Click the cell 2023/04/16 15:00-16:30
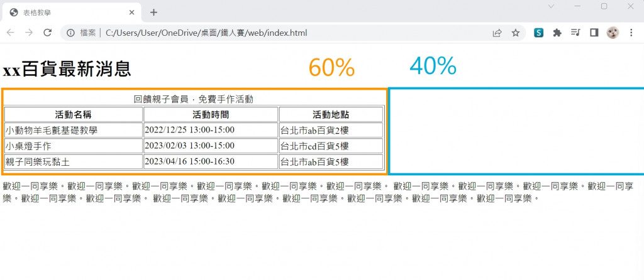The width and height of the screenshot is (644, 280). (211, 161)
